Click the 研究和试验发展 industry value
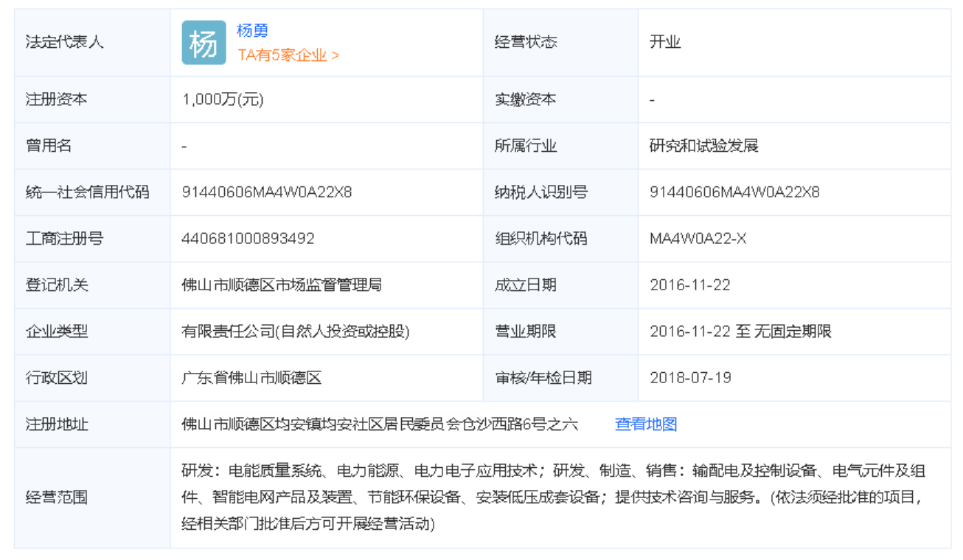The image size is (963, 560). point(703,146)
